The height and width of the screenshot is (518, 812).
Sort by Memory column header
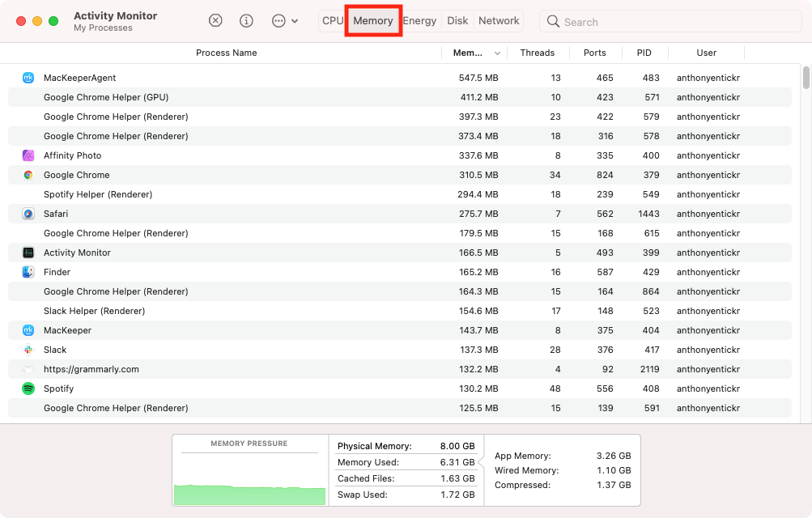pos(468,53)
